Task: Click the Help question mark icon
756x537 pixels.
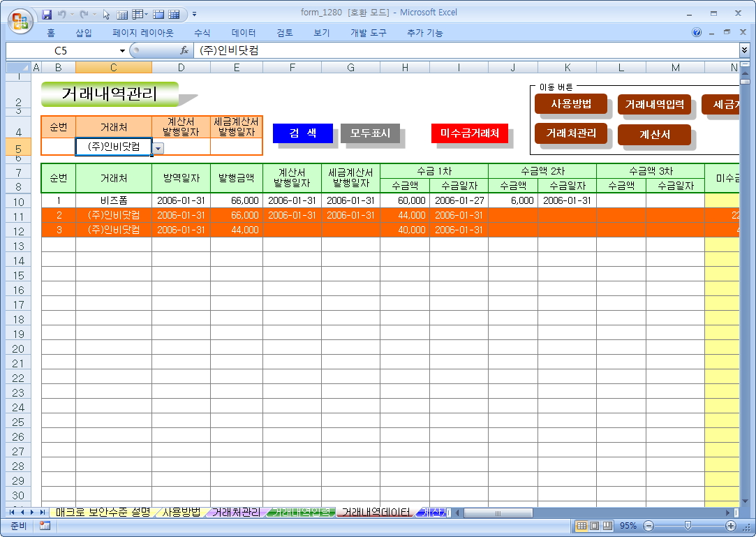Action: (697, 33)
